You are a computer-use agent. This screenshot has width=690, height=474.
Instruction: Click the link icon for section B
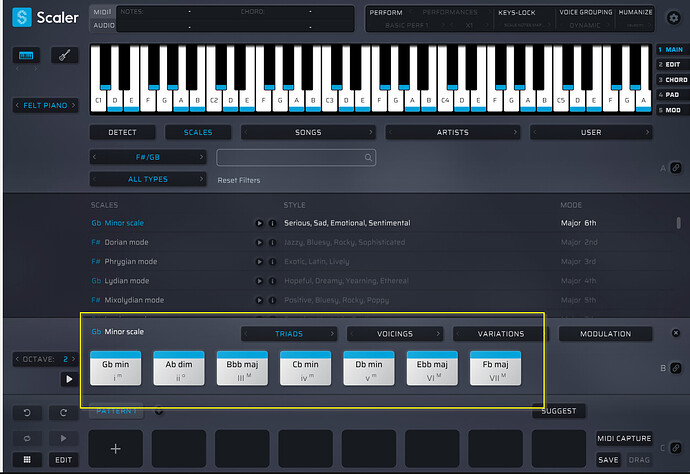(x=676, y=368)
